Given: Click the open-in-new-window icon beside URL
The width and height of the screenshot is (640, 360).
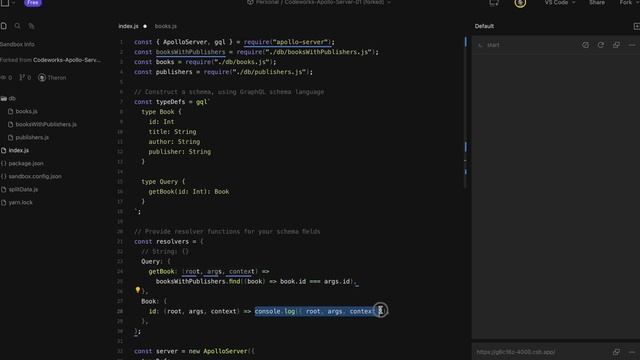Looking at the screenshot, I should [x=616, y=352].
